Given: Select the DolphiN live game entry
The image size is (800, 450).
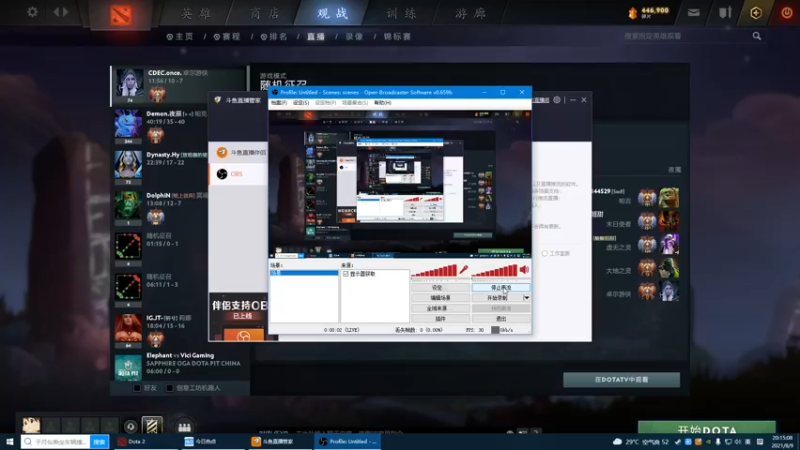Looking at the screenshot, I should (x=179, y=208).
